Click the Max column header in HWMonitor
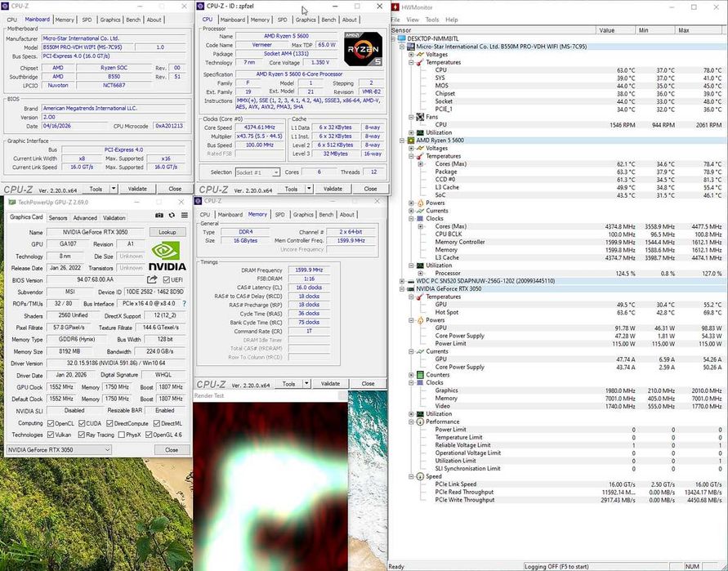 click(x=700, y=30)
